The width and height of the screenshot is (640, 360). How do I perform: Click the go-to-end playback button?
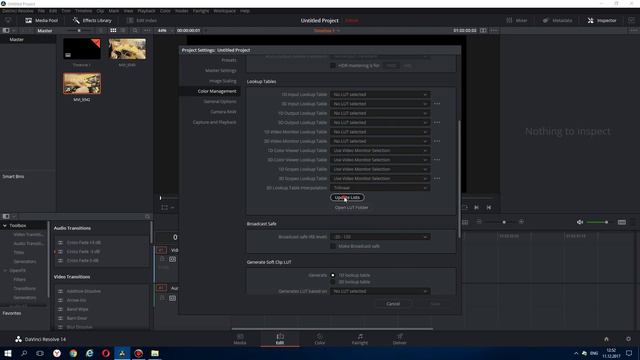[489, 207]
